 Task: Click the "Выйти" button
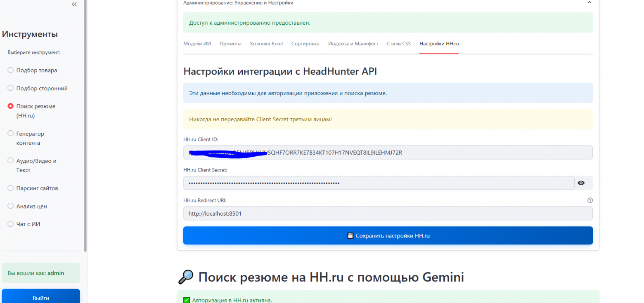[41, 298]
